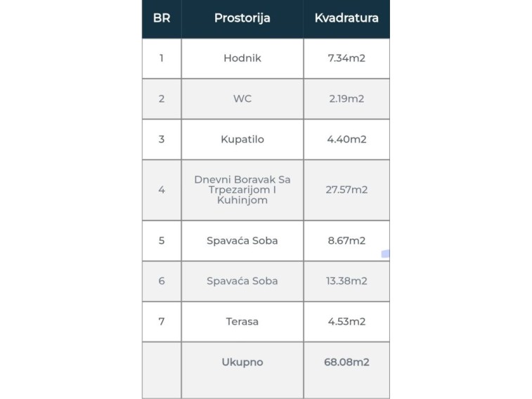Viewport: 532px width, 399px height.
Task: Click the 4.53m2 area value
Action: coord(346,322)
